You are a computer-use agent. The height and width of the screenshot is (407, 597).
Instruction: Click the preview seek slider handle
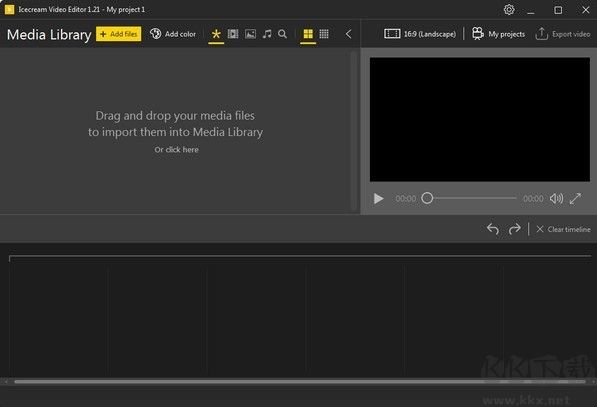point(427,198)
